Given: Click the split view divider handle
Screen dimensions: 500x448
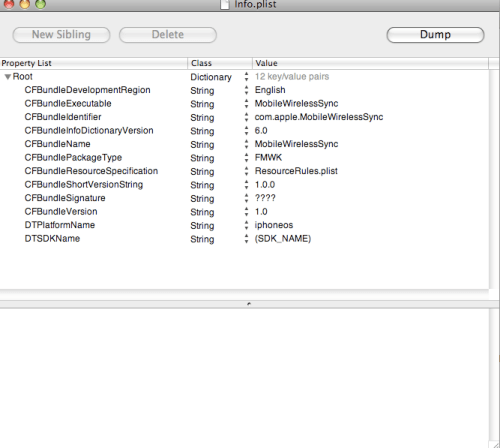Looking at the screenshot, I should coord(249,304).
